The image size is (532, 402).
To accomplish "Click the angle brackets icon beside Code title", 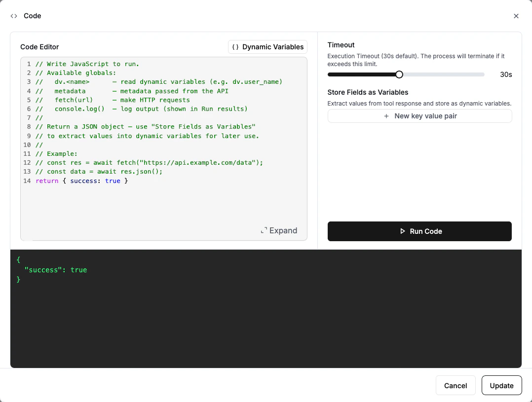I will tap(13, 16).
